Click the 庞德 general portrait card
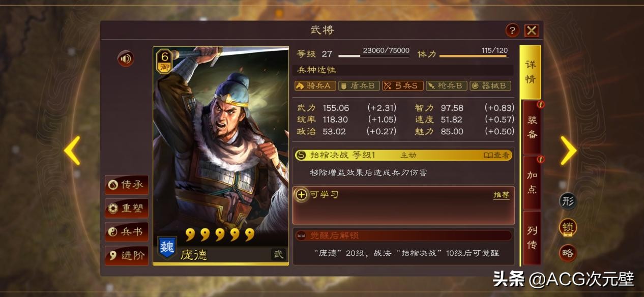The width and height of the screenshot is (644, 297). tap(221, 156)
